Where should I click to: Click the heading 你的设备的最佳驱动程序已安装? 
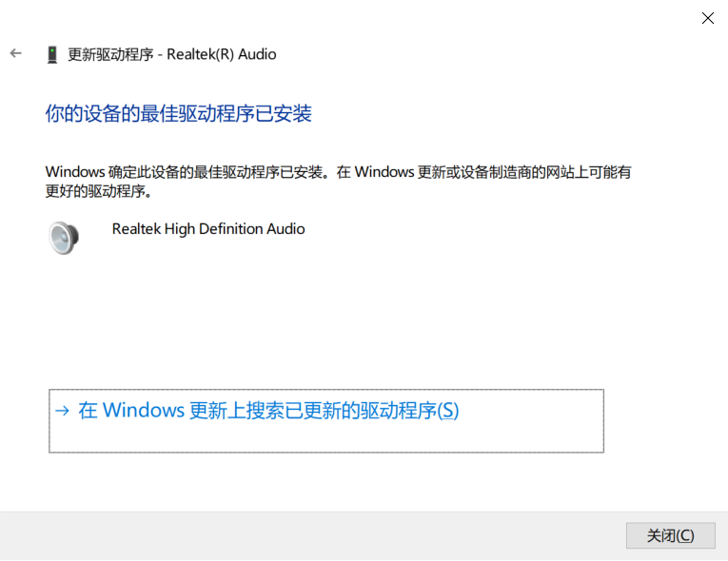coord(178,114)
